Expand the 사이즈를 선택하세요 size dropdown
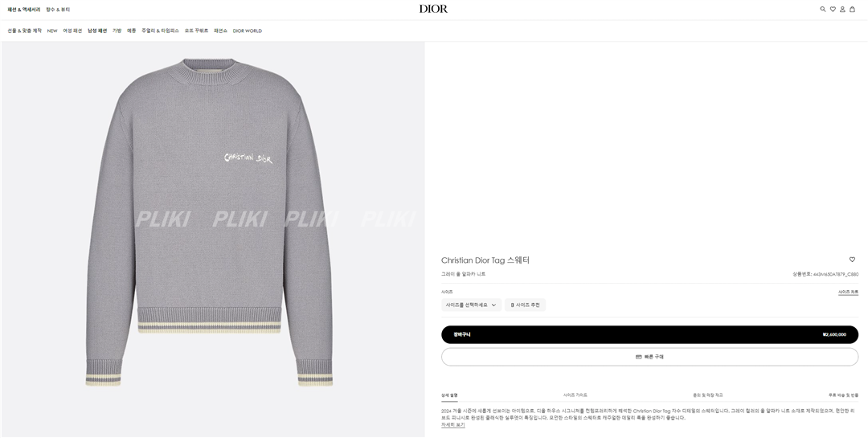Viewport: 868px width, 438px height. (471, 305)
